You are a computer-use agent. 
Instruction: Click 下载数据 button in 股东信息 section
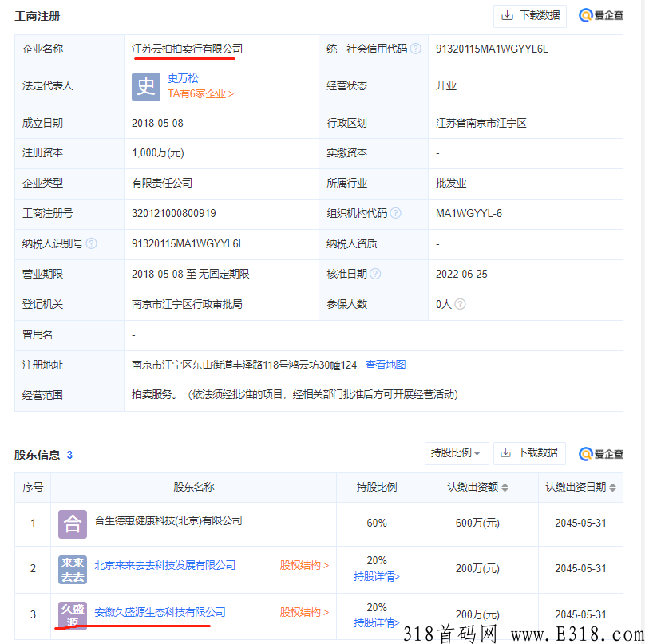point(529,453)
